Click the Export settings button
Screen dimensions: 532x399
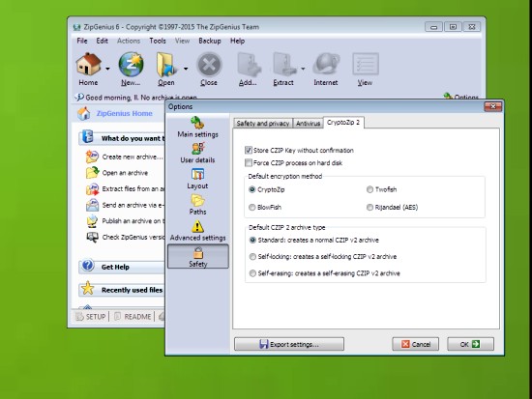pos(289,344)
